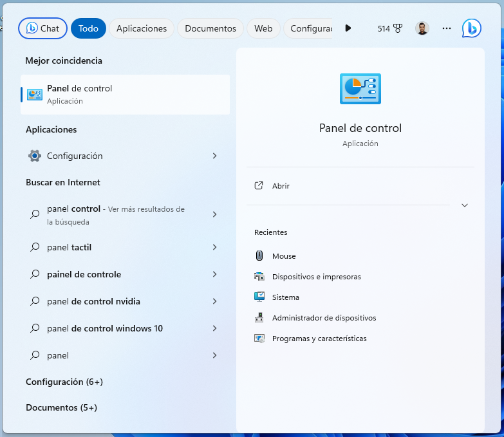Click Administrador de dispositivos icon
Viewport: 504px width, 437px height.
(259, 317)
